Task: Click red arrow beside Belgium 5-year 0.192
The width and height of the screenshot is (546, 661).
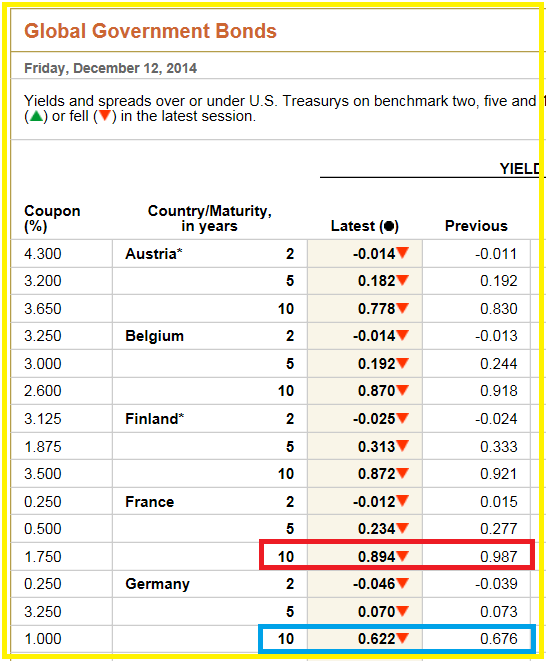Action: (403, 363)
